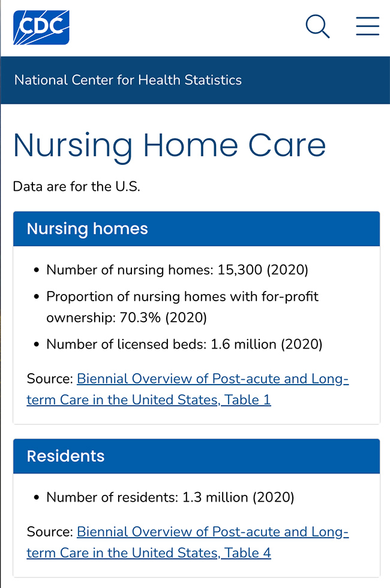Navigate to National Center for Health Statistics
Screen dimensions: 390x588
(127, 80)
